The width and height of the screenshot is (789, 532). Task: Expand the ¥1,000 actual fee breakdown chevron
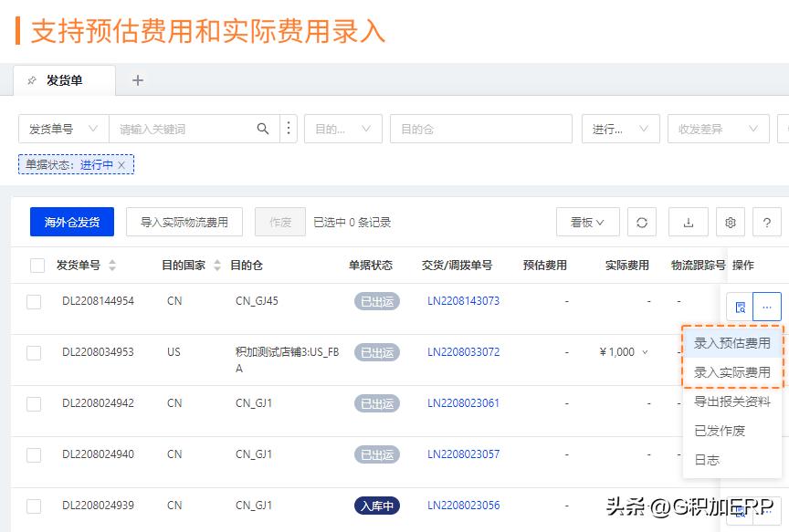(x=643, y=352)
